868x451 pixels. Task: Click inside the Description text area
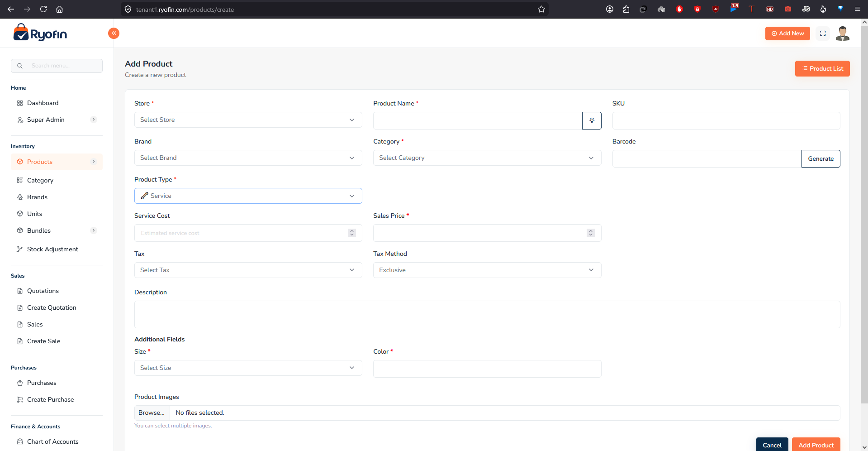coord(487,315)
